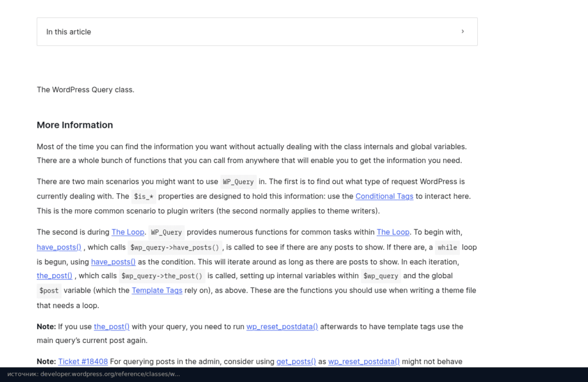Click the 'while' code snippet
Screen dimensions: 588x382
pyautogui.click(x=447, y=248)
